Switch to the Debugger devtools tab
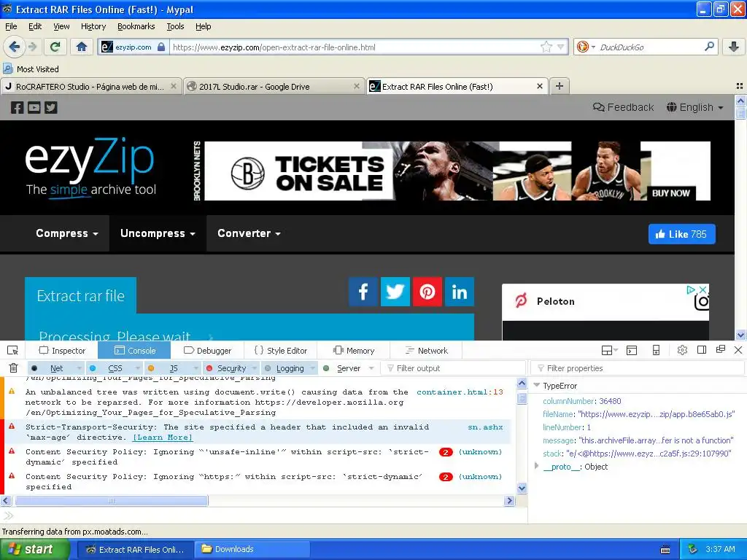This screenshot has width=747, height=560. 207,351
